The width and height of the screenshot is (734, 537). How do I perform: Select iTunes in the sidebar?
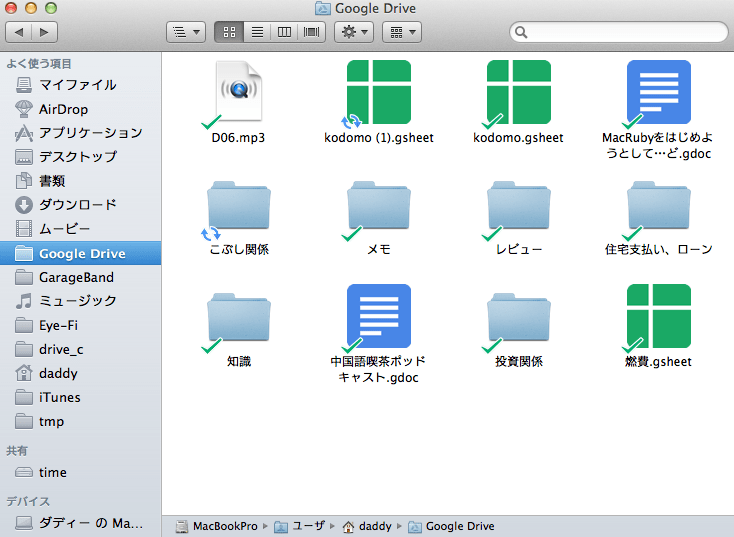coord(81,397)
